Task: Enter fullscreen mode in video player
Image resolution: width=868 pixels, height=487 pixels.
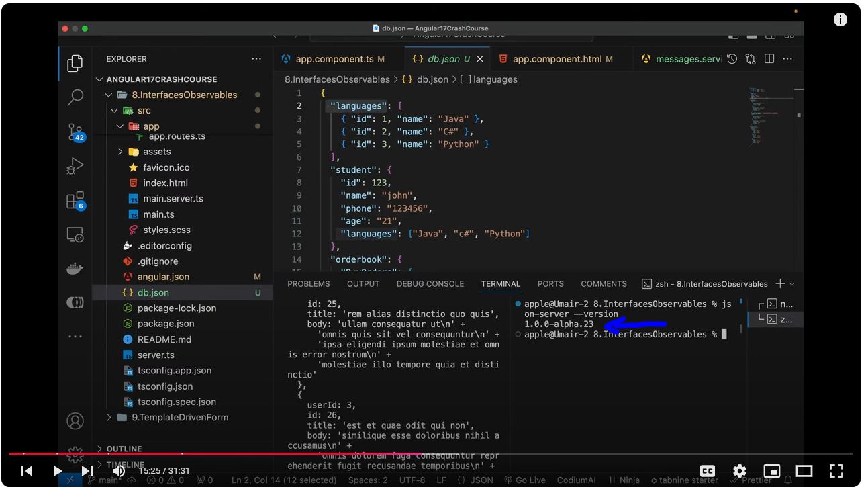Action: tap(836, 471)
